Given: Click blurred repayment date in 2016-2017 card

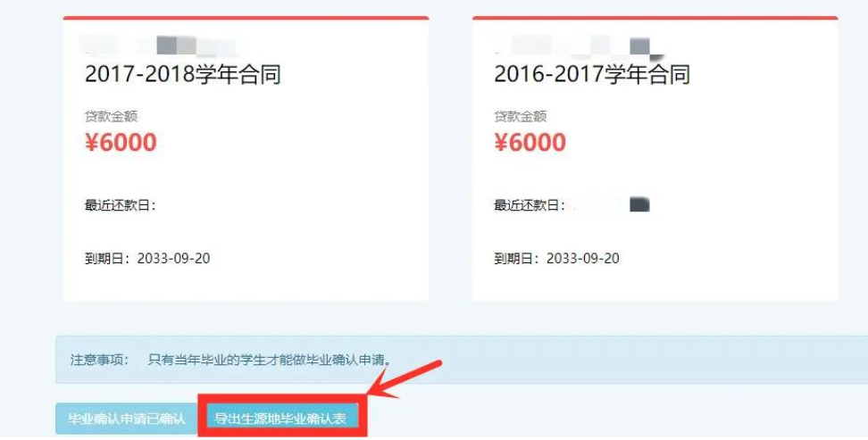Looking at the screenshot, I should [x=611, y=205].
